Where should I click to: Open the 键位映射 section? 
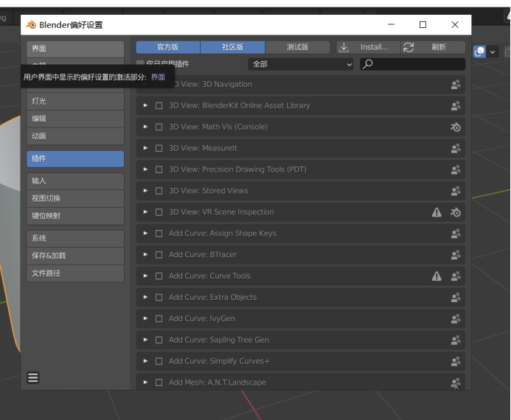point(75,216)
